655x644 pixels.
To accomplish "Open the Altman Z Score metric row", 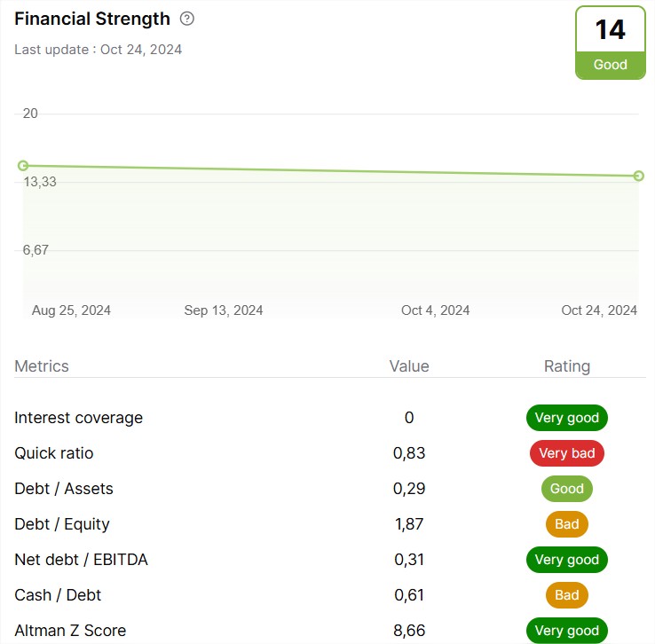I will 330,630.
